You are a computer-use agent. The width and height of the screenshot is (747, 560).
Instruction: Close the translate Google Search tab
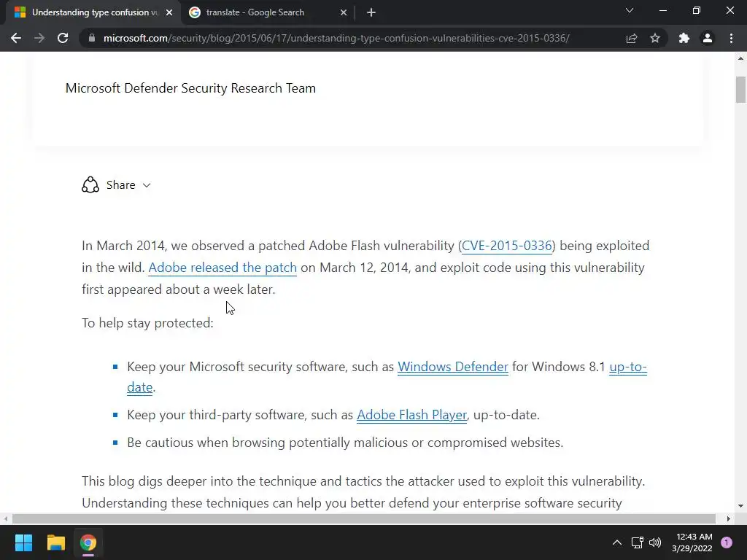[344, 13]
